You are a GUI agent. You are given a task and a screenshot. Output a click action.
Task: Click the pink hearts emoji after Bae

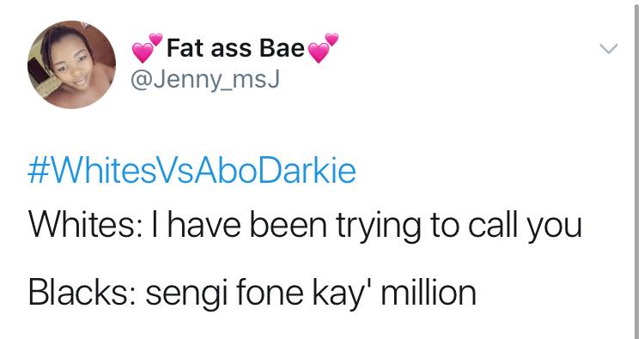pyautogui.click(x=323, y=47)
